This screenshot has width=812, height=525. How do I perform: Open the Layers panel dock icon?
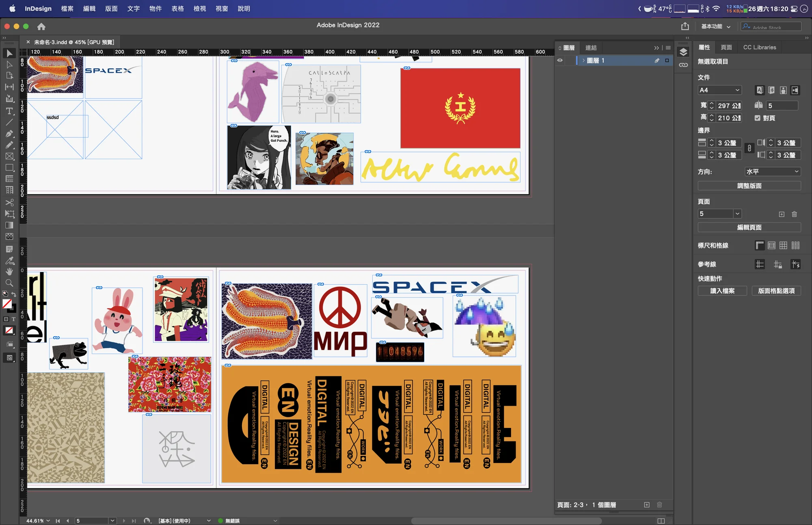pos(683,52)
